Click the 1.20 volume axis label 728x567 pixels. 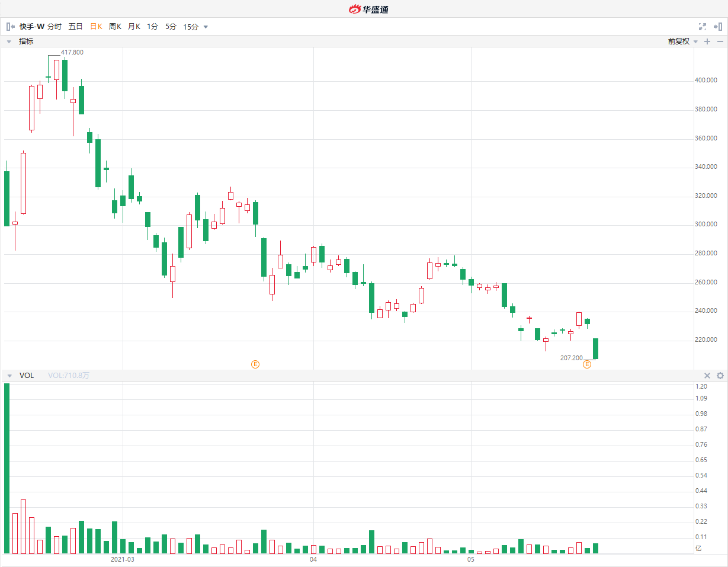coord(701,386)
